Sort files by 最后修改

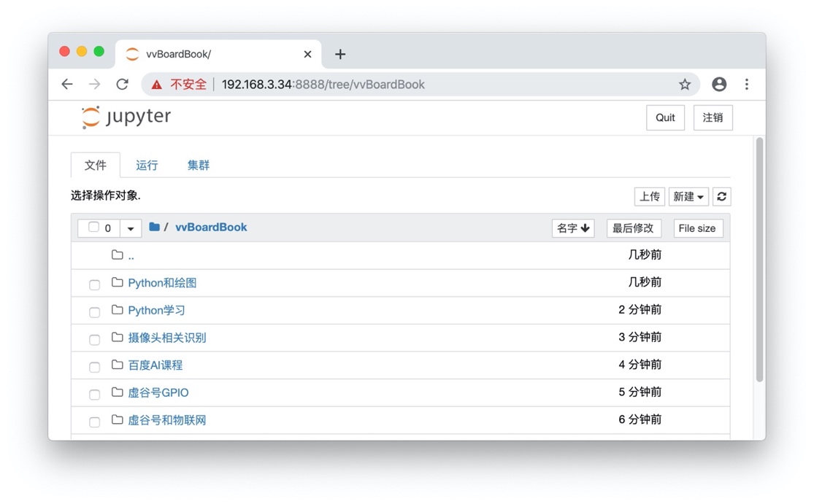[634, 228]
